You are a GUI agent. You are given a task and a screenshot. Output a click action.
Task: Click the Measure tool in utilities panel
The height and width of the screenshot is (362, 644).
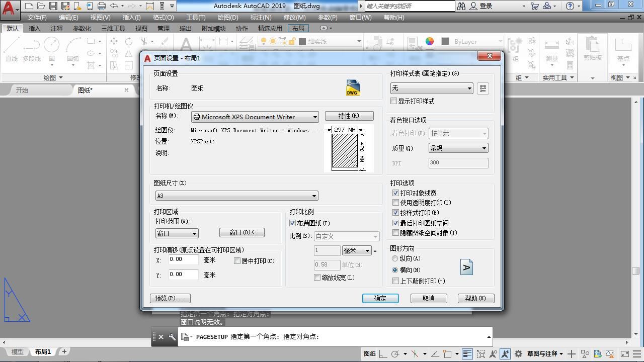pyautogui.click(x=552, y=49)
